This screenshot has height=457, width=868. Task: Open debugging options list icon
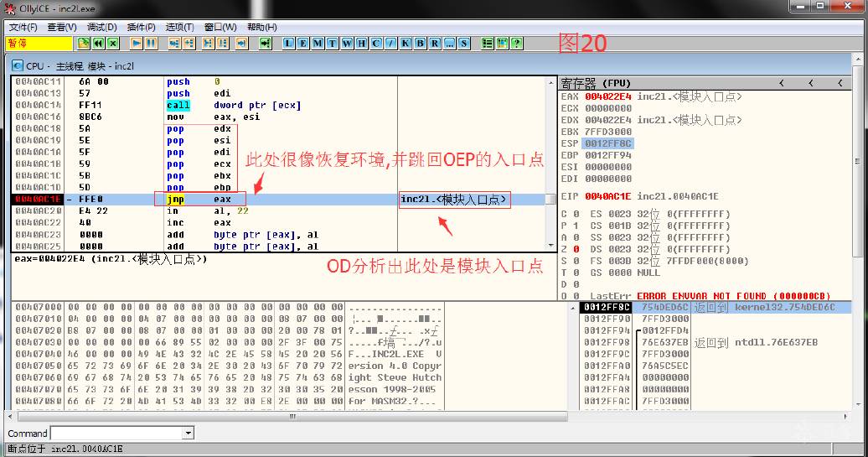pyautogui.click(x=487, y=44)
